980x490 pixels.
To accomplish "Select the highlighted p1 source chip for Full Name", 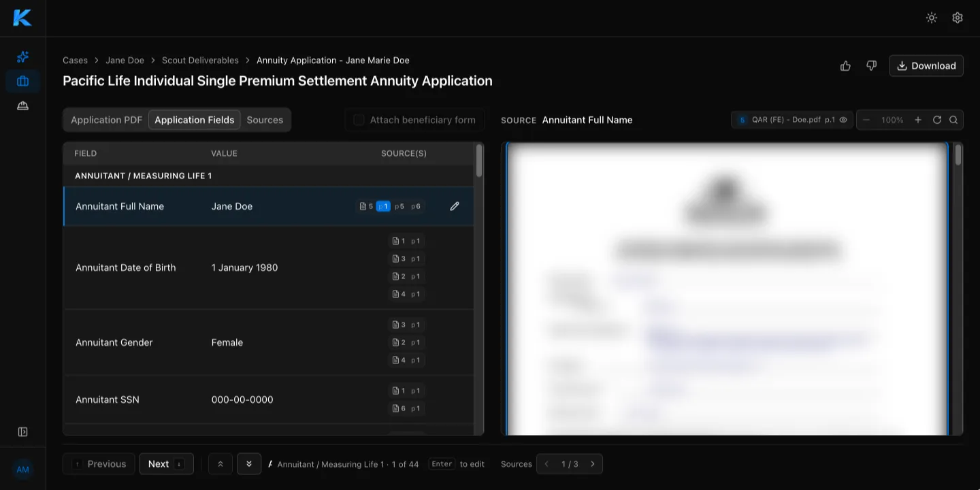I will [383, 206].
